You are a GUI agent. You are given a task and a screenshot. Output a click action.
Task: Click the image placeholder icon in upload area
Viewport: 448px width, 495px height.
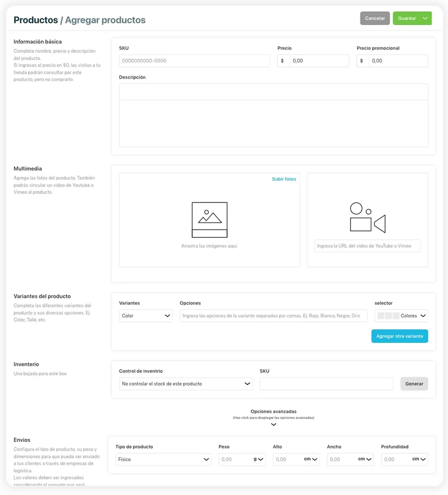coord(209,220)
